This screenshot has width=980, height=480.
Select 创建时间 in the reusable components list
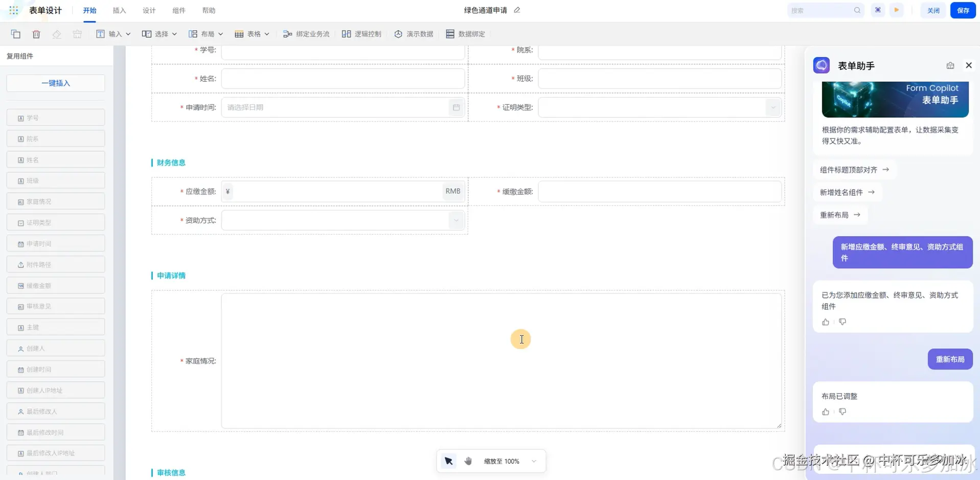tap(56, 369)
